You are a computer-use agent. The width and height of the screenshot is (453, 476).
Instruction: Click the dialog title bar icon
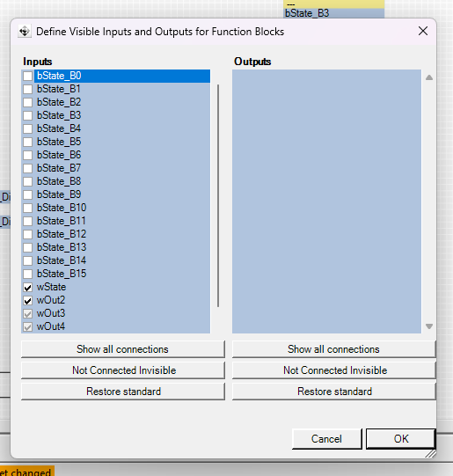point(25,32)
